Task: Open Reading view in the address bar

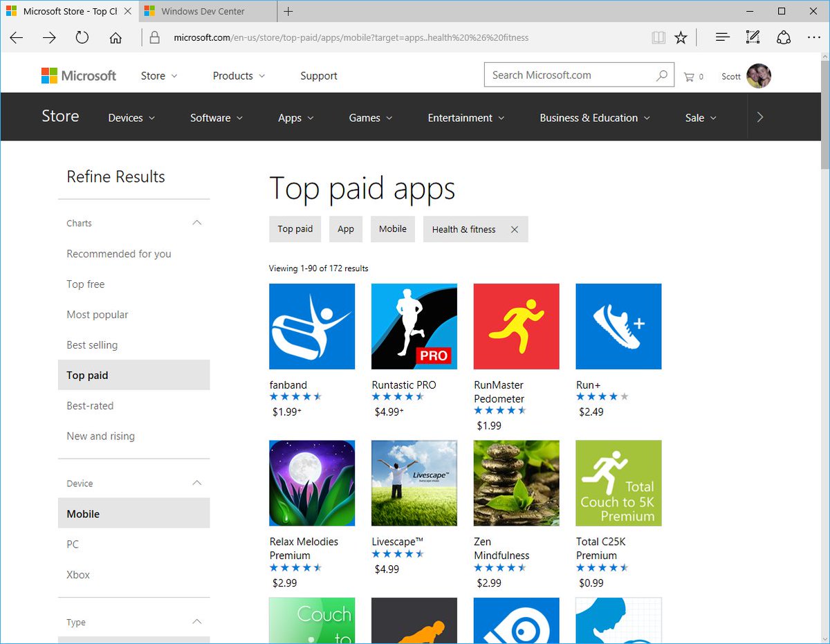Action: [x=658, y=38]
